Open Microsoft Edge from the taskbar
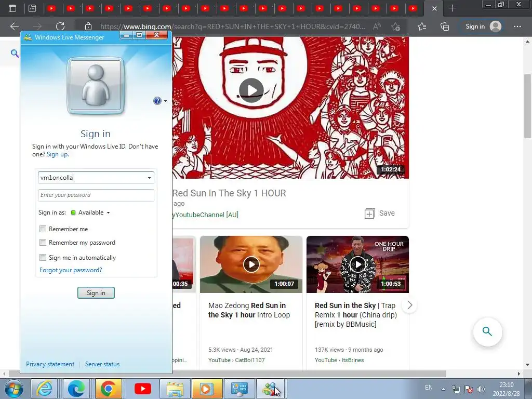Viewport: 532px width, 399px height. coord(76,389)
